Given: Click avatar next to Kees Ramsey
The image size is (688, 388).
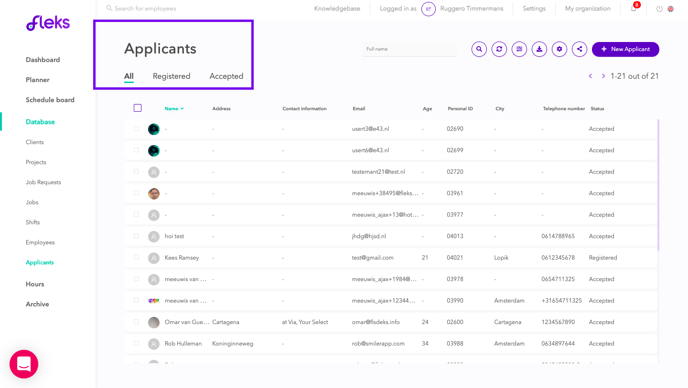Looking at the screenshot, I should pyautogui.click(x=154, y=258).
